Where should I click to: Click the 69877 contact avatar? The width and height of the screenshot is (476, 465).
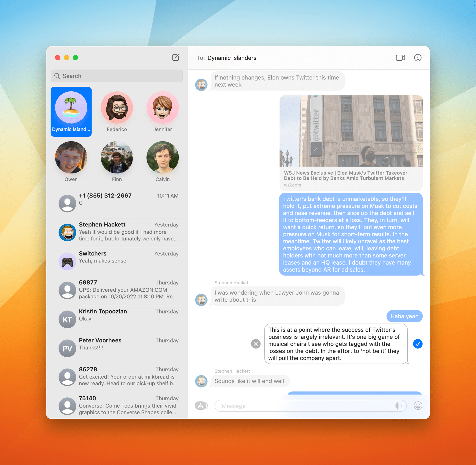pos(67,290)
